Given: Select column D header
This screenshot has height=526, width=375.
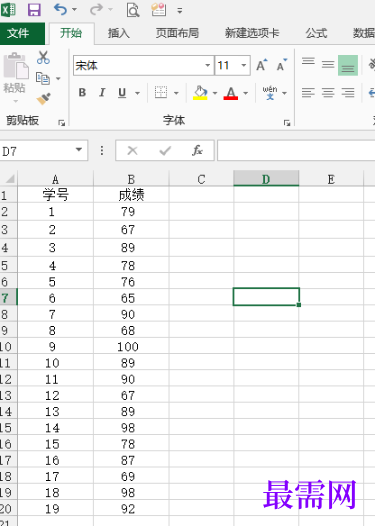Looking at the screenshot, I should [x=266, y=179].
